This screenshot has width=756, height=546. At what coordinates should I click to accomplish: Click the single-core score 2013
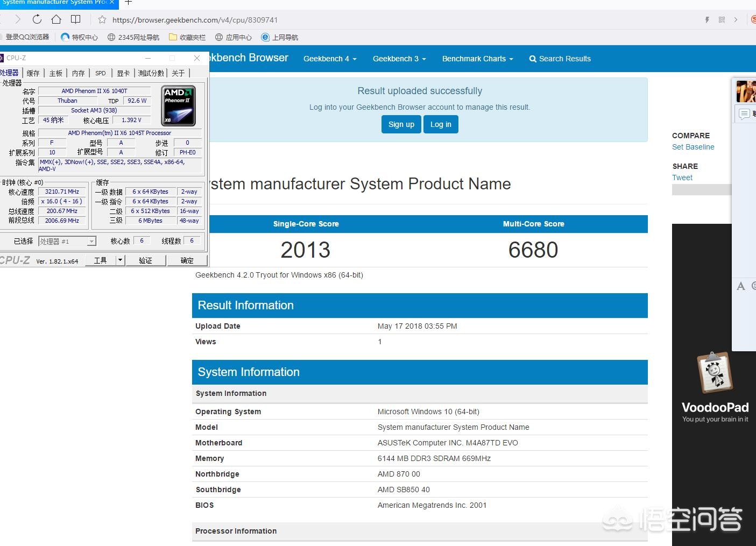point(305,250)
